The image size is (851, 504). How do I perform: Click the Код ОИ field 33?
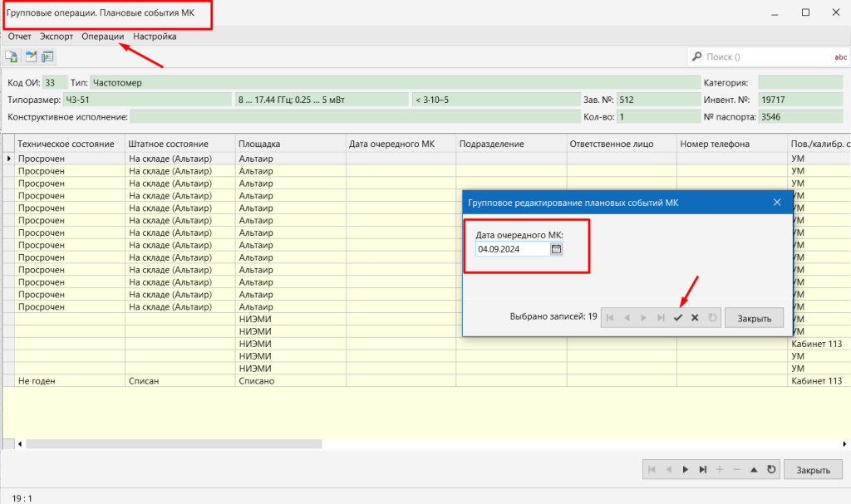(x=55, y=82)
